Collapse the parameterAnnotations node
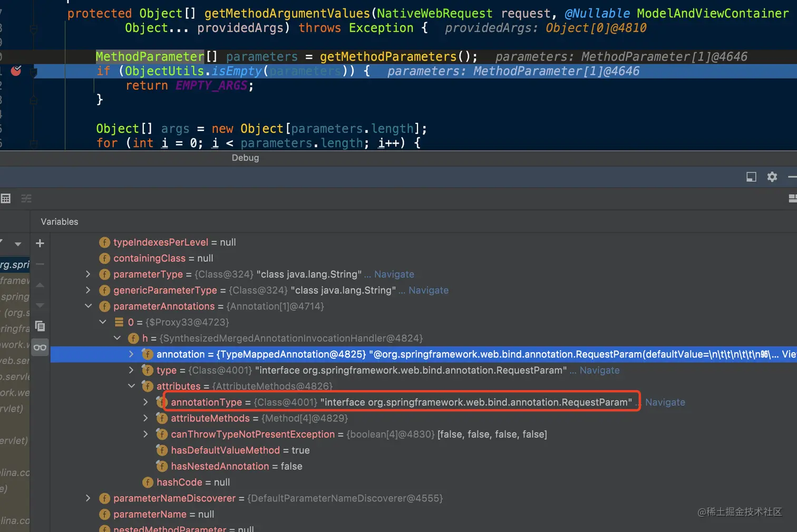 pyautogui.click(x=88, y=306)
